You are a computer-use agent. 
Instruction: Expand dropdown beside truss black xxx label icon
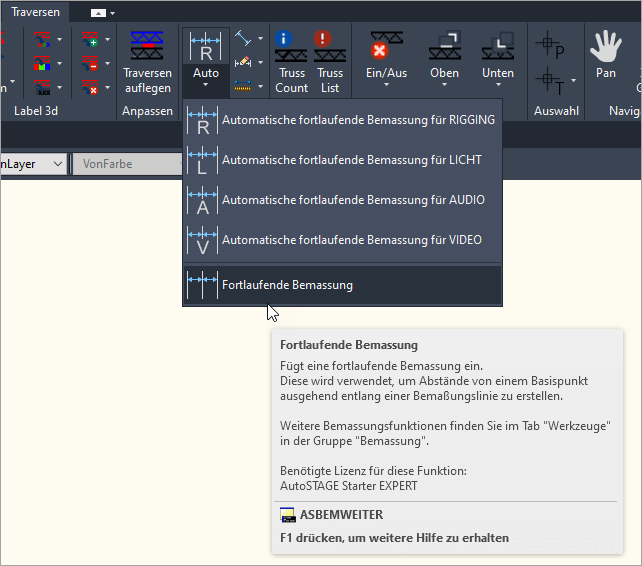coord(60,87)
